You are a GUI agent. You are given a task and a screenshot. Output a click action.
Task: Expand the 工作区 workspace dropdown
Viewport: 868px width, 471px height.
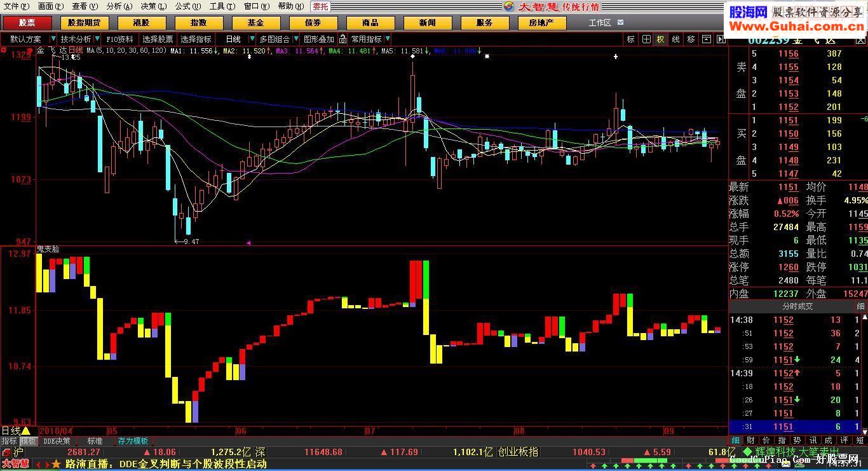[620, 22]
